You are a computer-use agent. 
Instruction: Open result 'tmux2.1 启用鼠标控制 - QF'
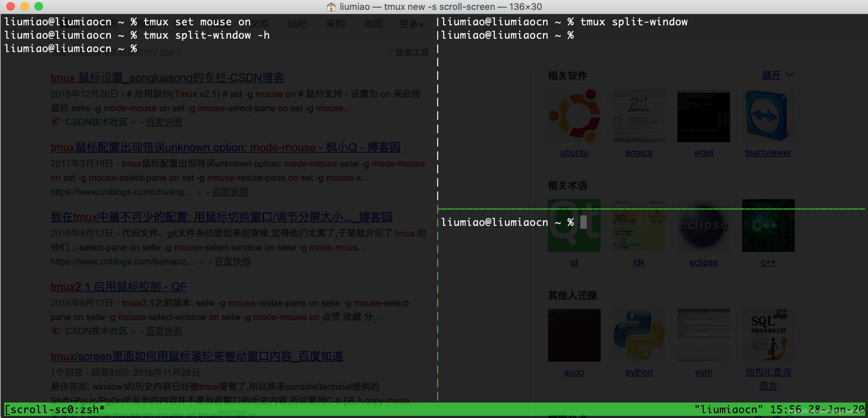point(119,286)
